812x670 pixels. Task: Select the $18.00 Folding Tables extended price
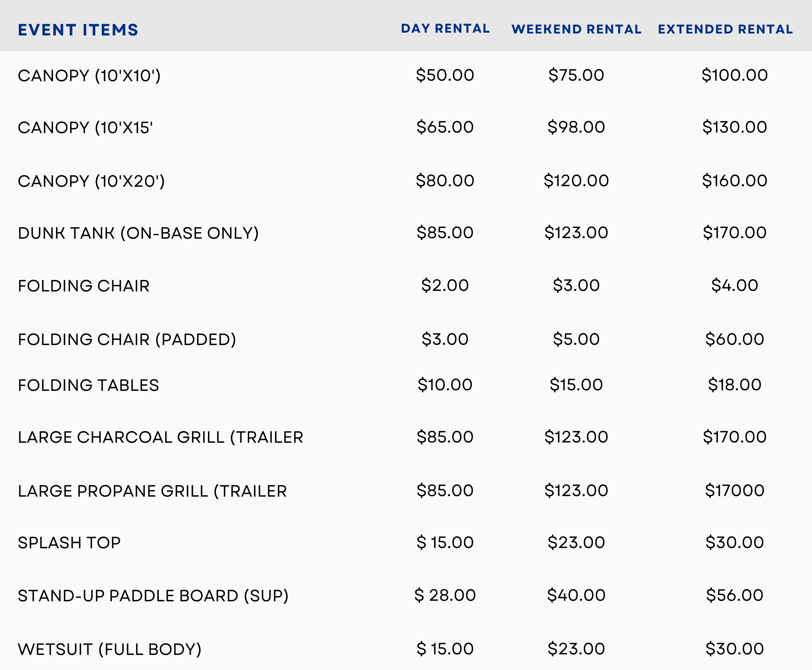point(734,385)
